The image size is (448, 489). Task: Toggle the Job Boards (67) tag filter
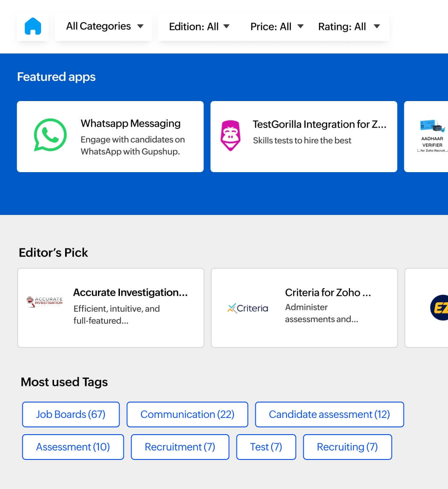tap(71, 414)
